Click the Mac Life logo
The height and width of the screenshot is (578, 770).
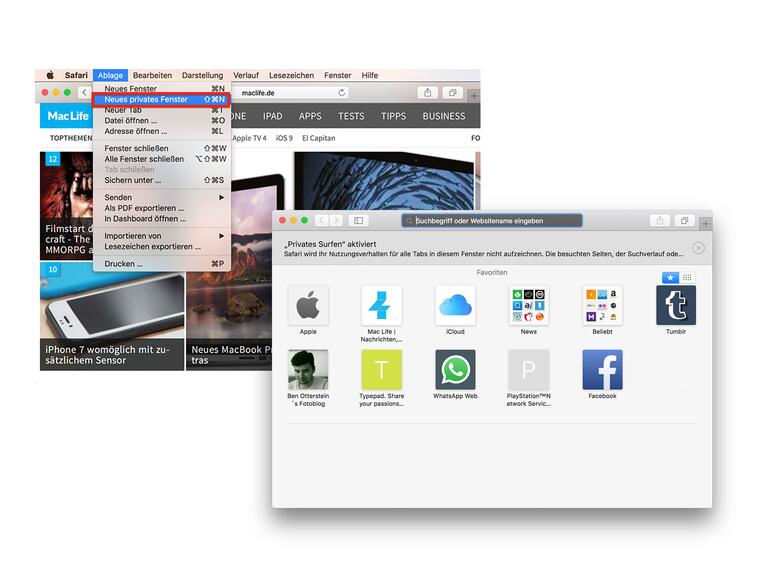(67, 116)
